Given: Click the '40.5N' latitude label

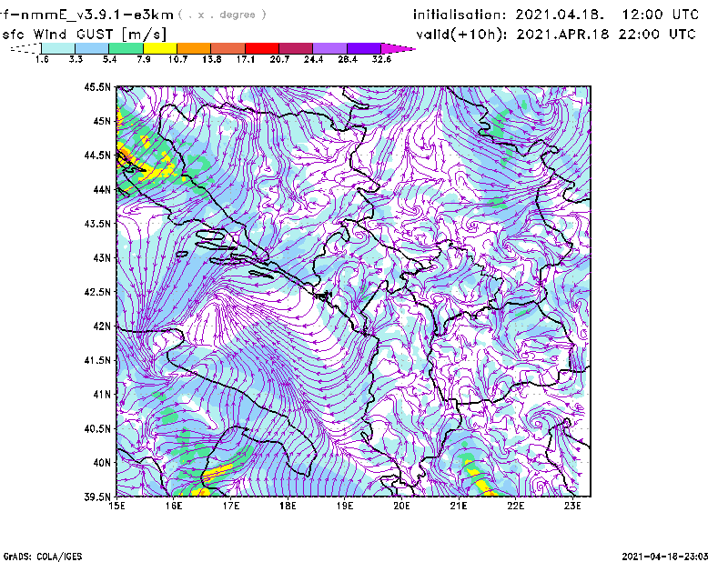Looking at the screenshot, I should tap(97, 429).
